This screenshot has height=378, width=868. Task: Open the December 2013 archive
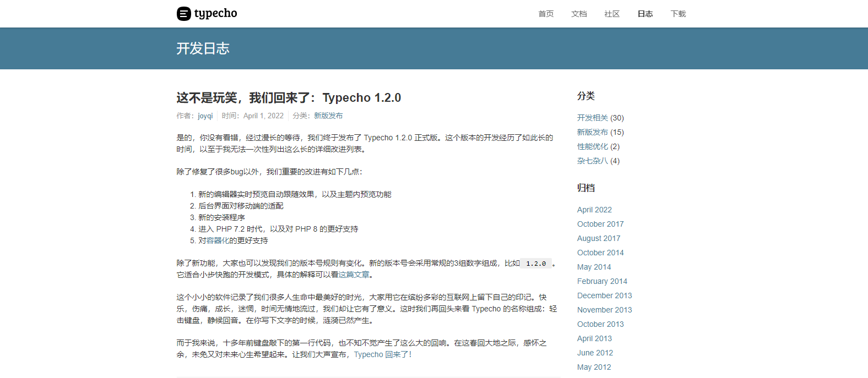604,295
